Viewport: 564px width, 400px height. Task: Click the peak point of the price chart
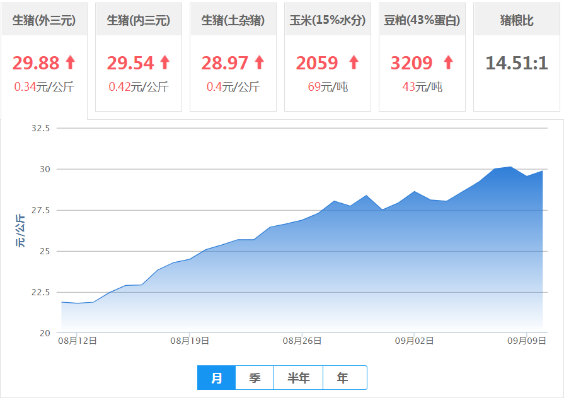(x=510, y=167)
